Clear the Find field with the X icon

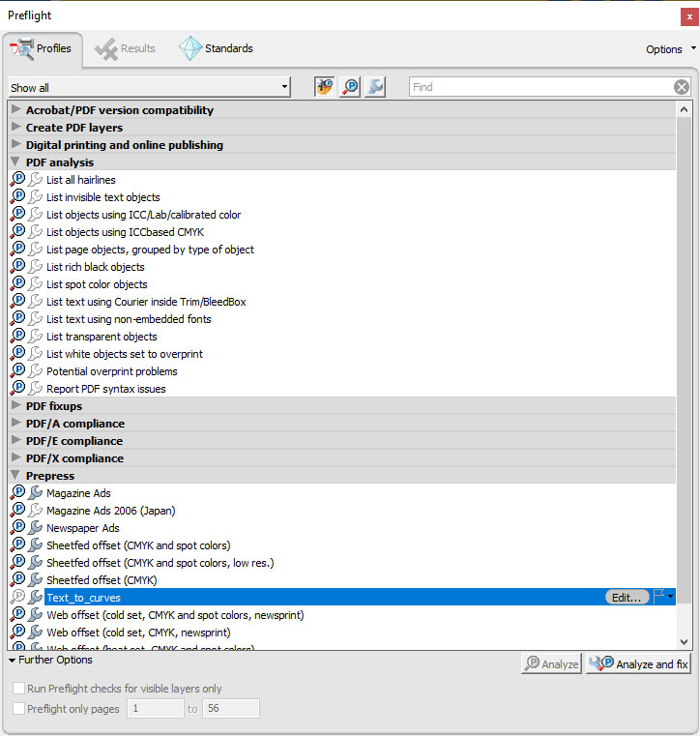click(682, 87)
